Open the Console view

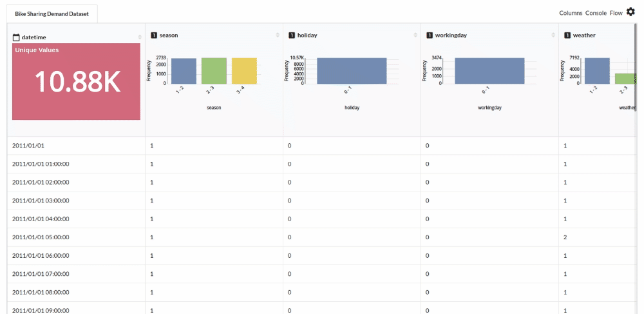[x=596, y=13]
